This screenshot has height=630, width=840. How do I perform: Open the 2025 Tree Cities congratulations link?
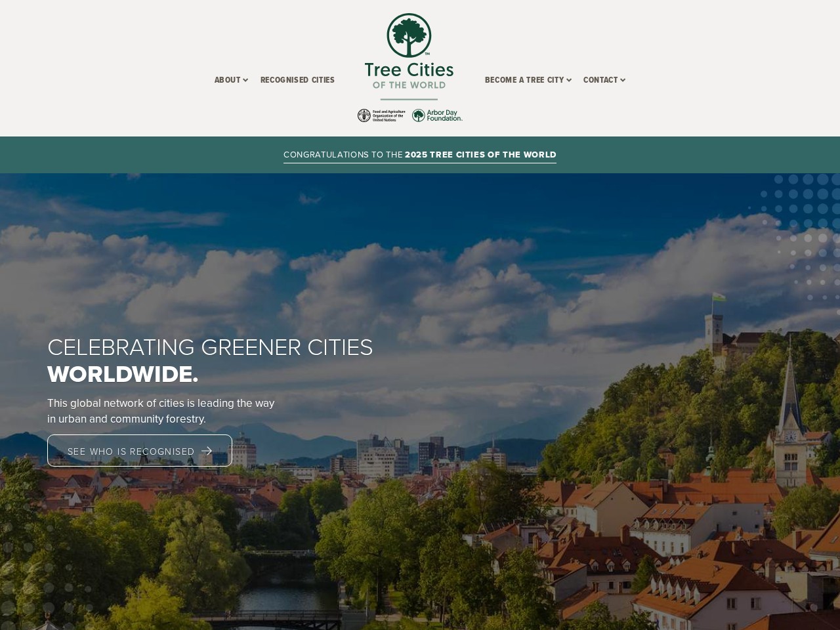coord(420,155)
